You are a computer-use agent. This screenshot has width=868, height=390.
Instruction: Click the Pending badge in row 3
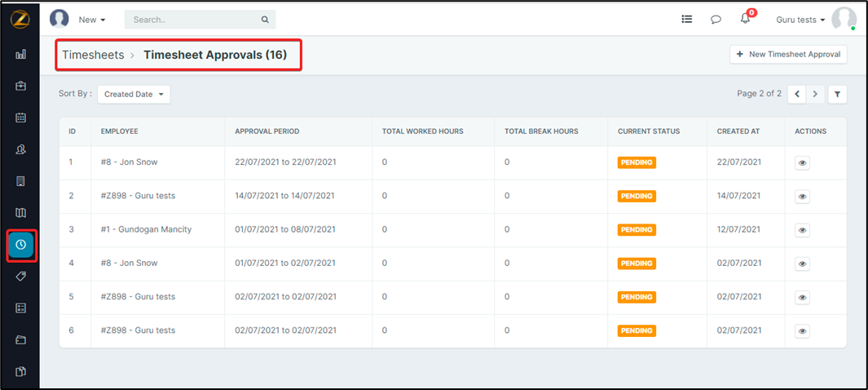[x=637, y=230]
